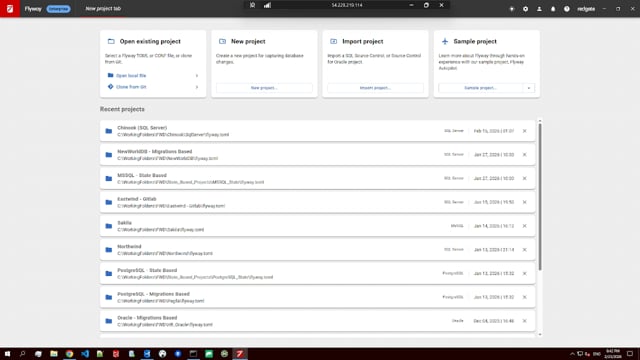Open dropdown arrow next to Sample project

pyautogui.click(x=529, y=88)
